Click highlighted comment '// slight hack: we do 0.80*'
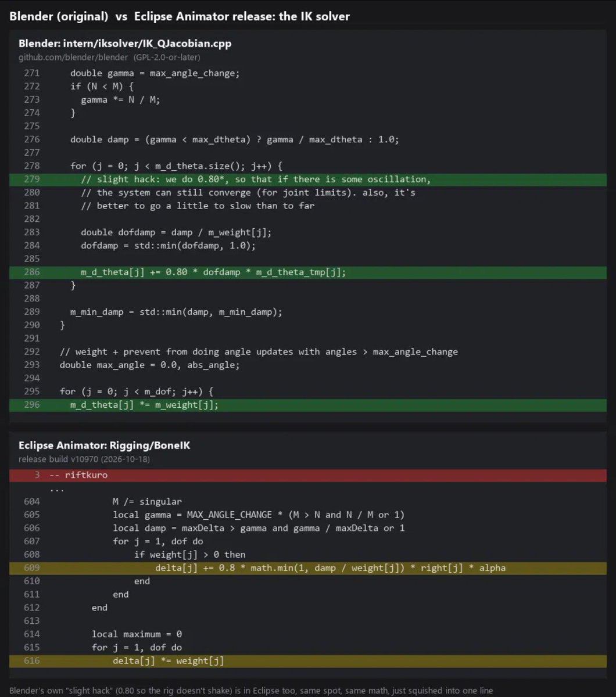The image size is (616, 697). pos(308,179)
